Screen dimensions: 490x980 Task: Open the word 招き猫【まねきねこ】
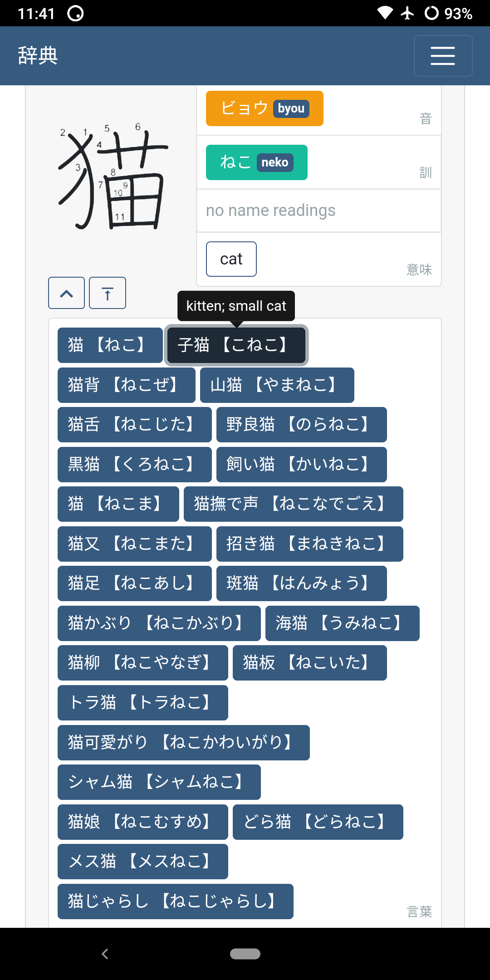[309, 544]
